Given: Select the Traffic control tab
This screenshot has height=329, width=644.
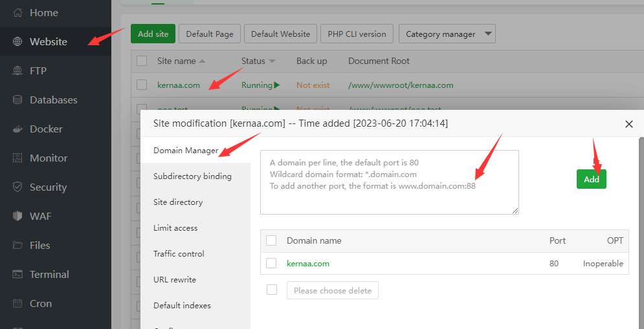Looking at the screenshot, I should pyautogui.click(x=179, y=254).
